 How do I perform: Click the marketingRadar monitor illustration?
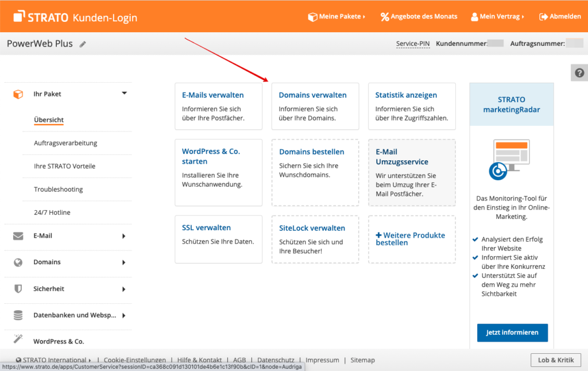pos(509,160)
